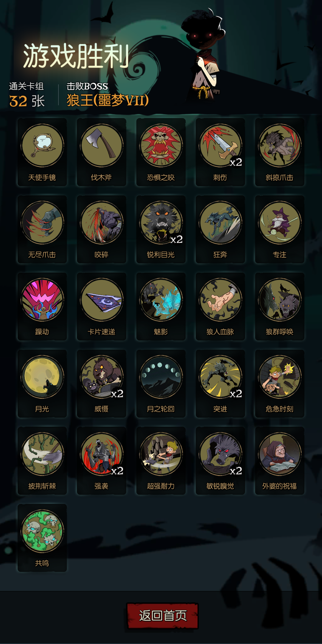This screenshot has height=644, width=322.
Task: Tap the 锐利目光 black wolf card
Action: point(161,229)
